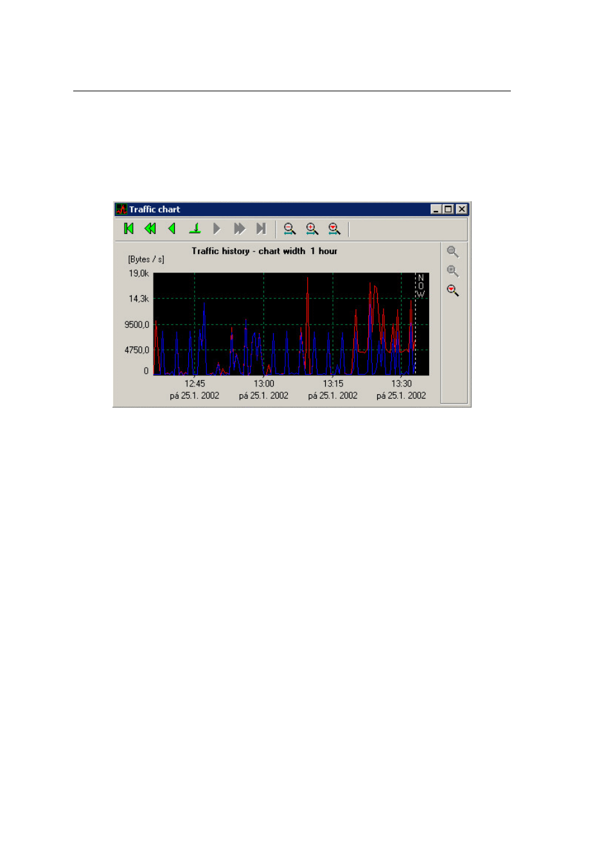613x868 pixels.
Task: Click the top vertical zoom magnifier on the right panel
Action: (x=453, y=252)
